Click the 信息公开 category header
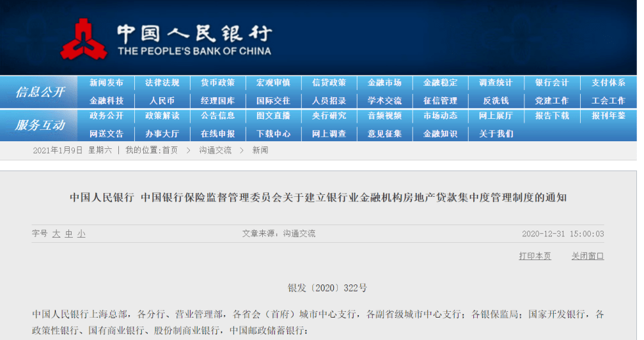Viewport: 644px width, 340px height. point(40,92)
